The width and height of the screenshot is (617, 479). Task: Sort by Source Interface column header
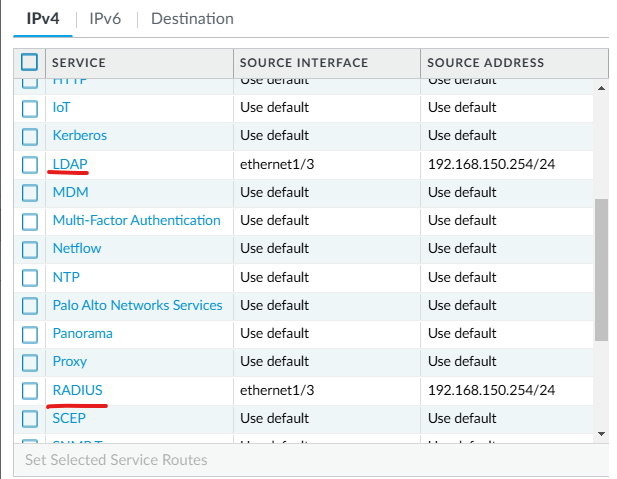pyautogui.click(x=304, y=62)
